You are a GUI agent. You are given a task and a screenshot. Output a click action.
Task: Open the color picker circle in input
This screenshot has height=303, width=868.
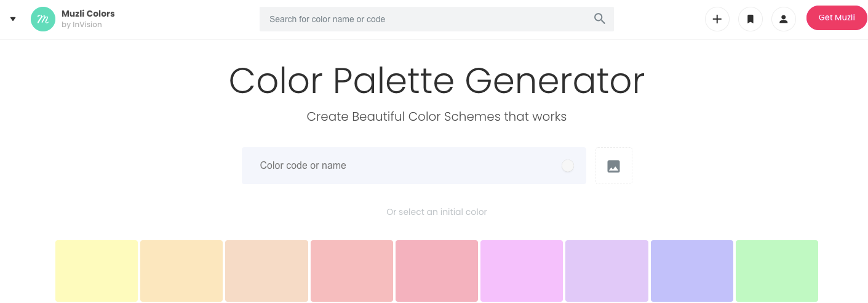[568, 166]
